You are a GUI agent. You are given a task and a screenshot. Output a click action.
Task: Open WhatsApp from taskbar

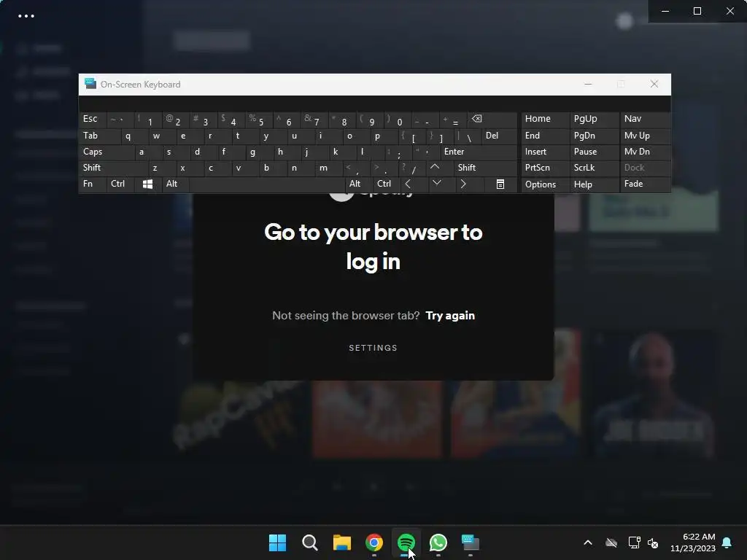(x=438, y=542)
